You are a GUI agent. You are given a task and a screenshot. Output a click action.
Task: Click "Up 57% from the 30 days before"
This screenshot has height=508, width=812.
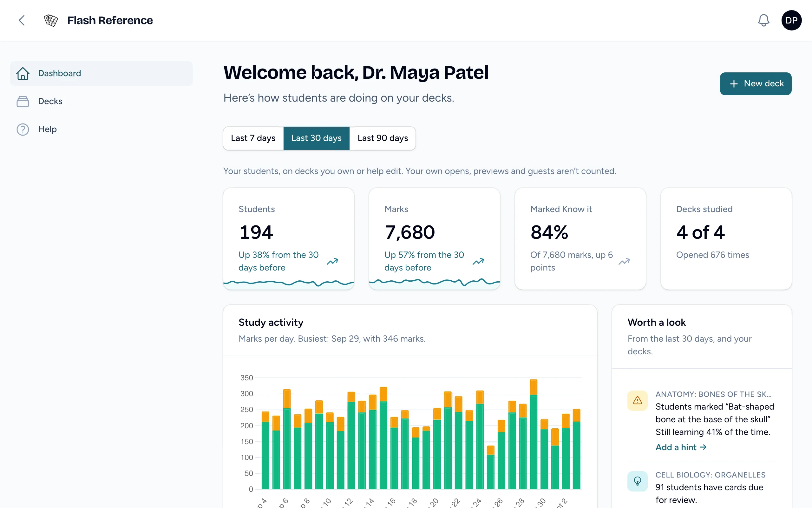424,261
